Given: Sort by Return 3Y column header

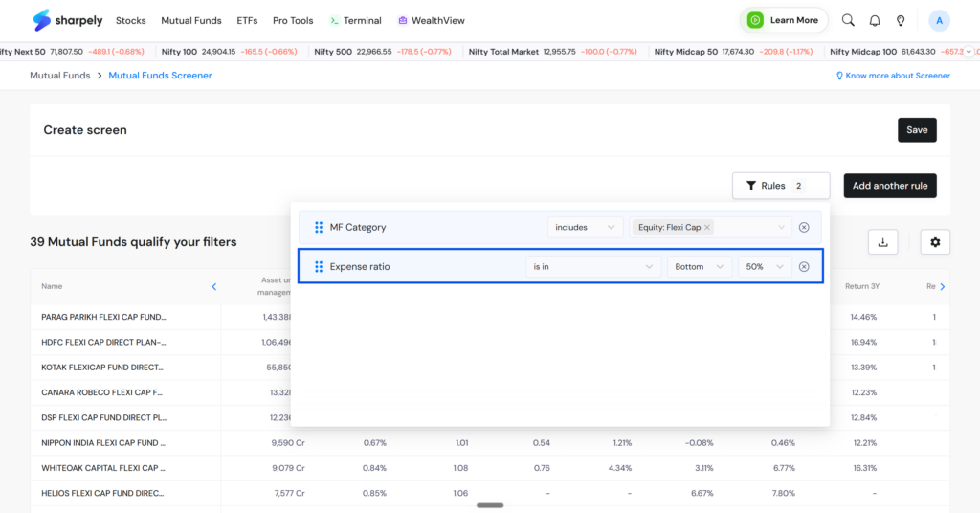Looking at the screenshot, I should [x=862, y=287].
